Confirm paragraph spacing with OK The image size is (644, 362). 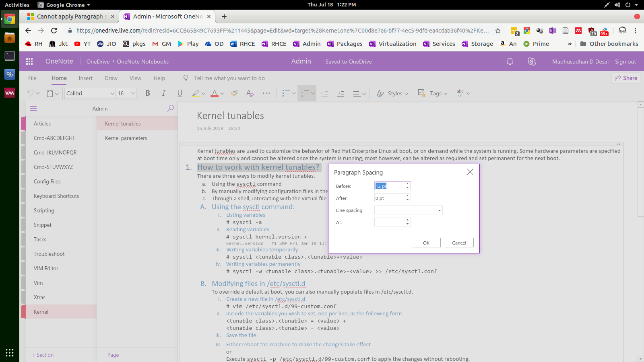[x=426, y=243]
